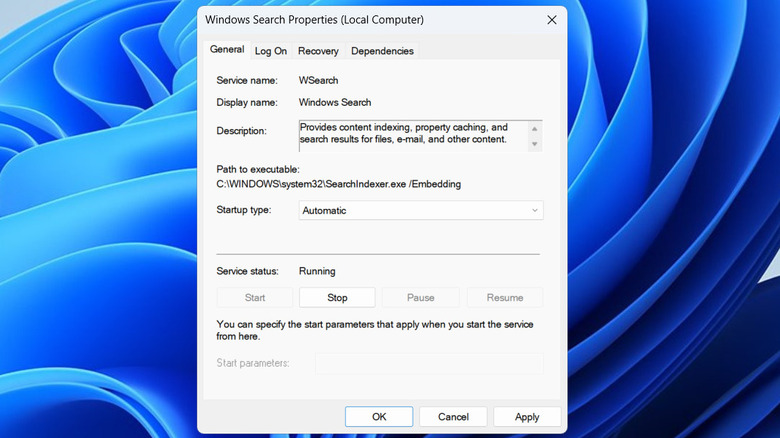The height and width of the screenshot is (438, 780).
Task: Click the 'Running' service status text
Action: pos(317,271)
